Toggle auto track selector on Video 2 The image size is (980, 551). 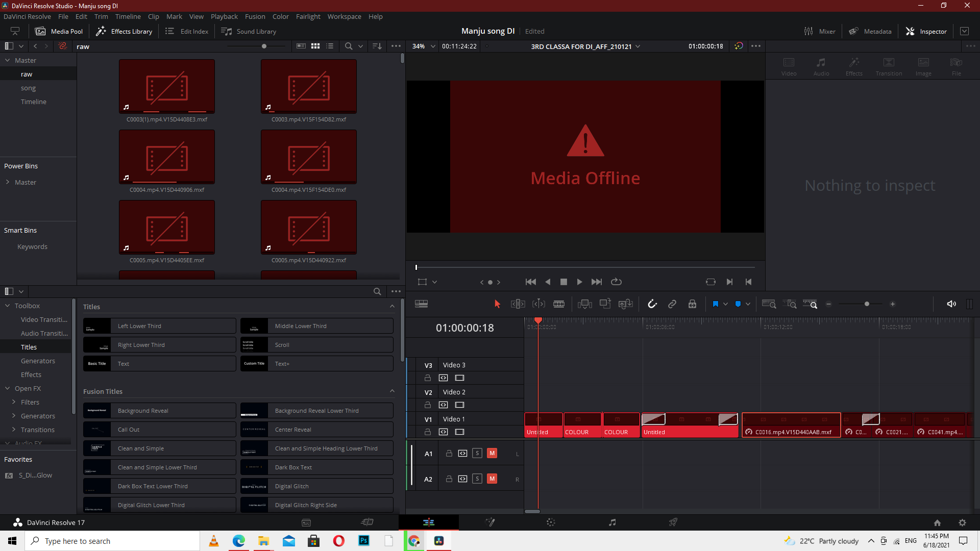(444, 405)
